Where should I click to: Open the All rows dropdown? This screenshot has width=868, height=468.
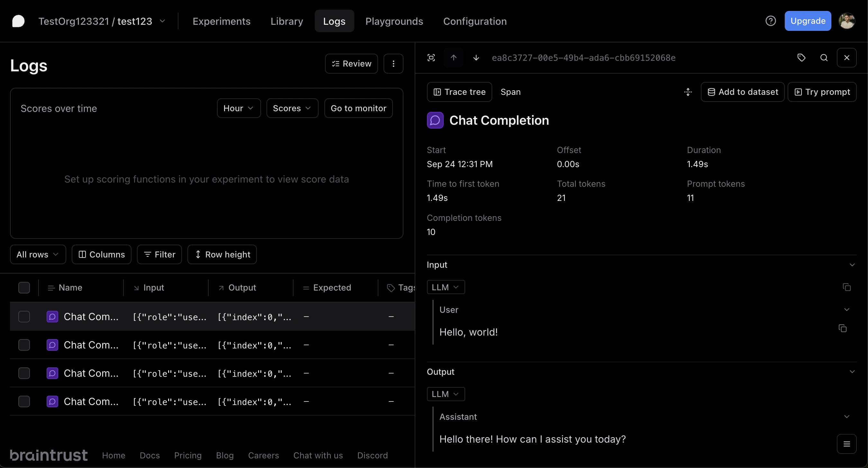[38, 254]
